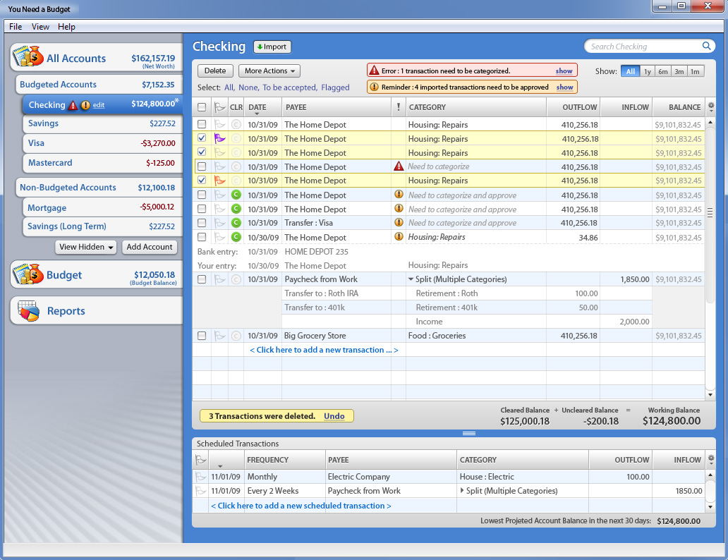Click the orange reminder icon in the reminder banner
The image size is (728, 560).
(374, 87)
